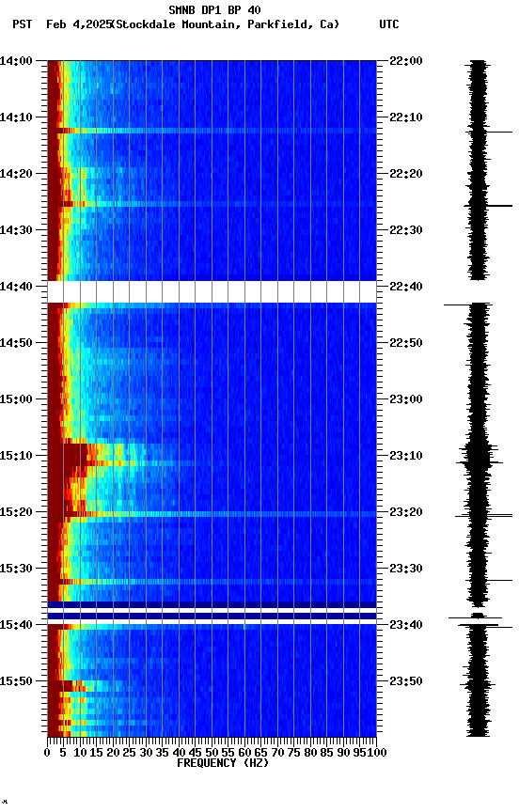The height and width of the screenshot is (812, 519).
Task: Click the 23:50 UTC time label
Action: click(406, 681)
